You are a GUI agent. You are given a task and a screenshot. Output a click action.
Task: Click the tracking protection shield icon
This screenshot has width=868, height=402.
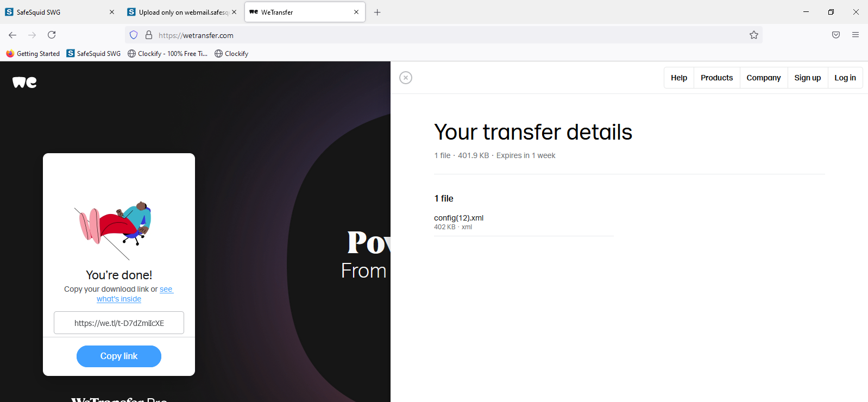coord(133,34)
